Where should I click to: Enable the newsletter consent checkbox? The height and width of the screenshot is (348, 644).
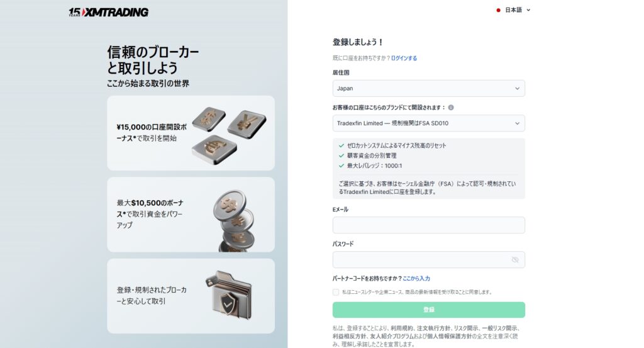tap(336, 292)
